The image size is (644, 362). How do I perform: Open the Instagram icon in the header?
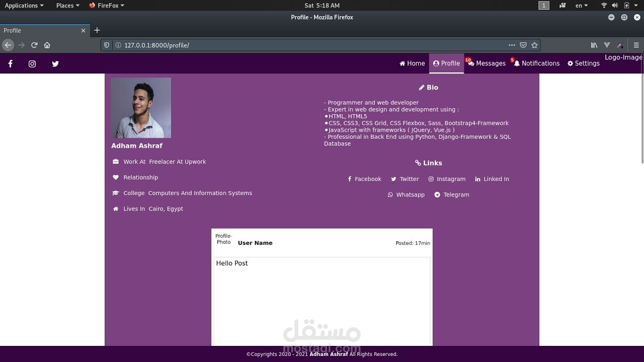point(32,64)
